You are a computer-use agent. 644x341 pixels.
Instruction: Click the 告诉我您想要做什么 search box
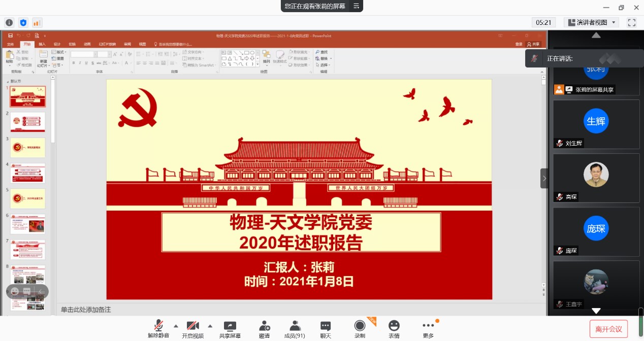click(173, 45)
